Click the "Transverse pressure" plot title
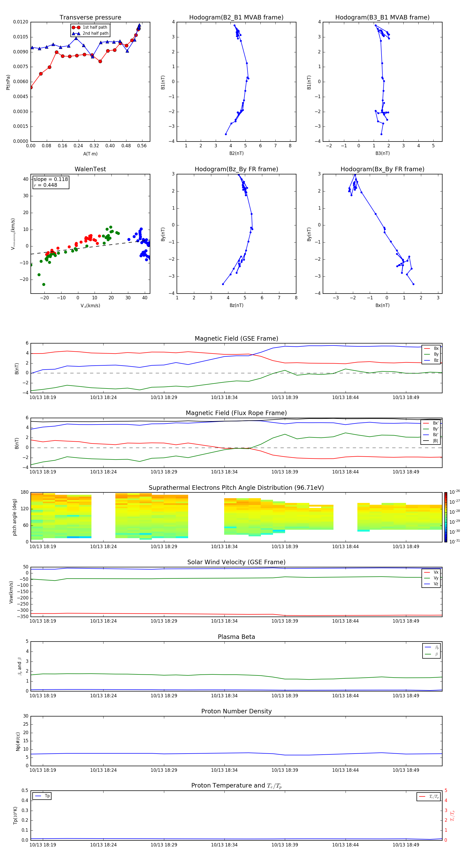The width and height of the screenshot is (473, 868). [90, 18]
